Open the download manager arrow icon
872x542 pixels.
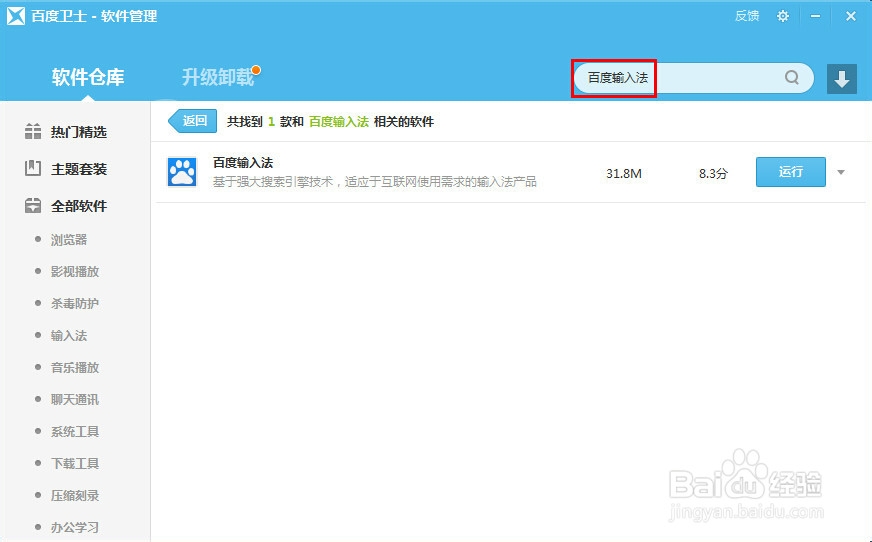tap(841, 78)
